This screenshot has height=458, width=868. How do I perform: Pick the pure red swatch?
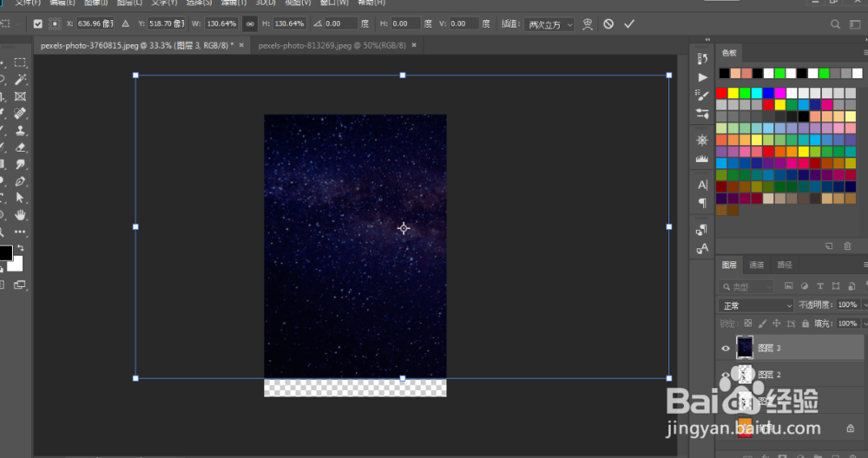[x=721, y=93]
